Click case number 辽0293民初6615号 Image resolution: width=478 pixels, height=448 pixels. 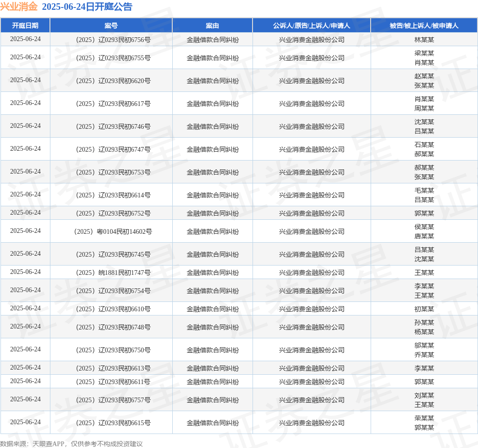113,423
